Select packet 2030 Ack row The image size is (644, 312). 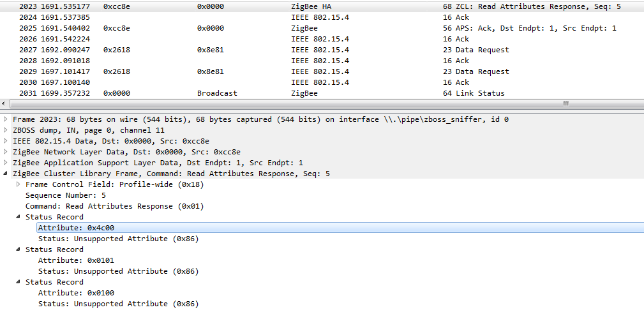(x=322, y=82)
